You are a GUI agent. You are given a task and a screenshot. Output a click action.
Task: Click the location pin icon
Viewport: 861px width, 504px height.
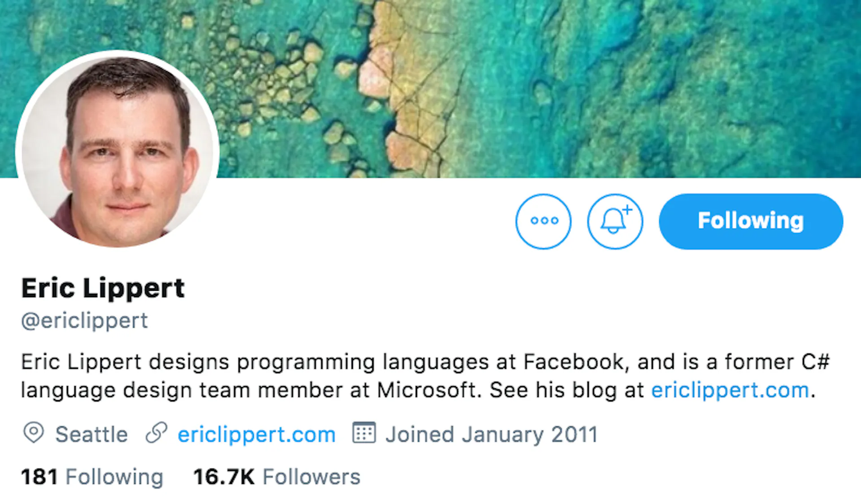coord(33,433)
